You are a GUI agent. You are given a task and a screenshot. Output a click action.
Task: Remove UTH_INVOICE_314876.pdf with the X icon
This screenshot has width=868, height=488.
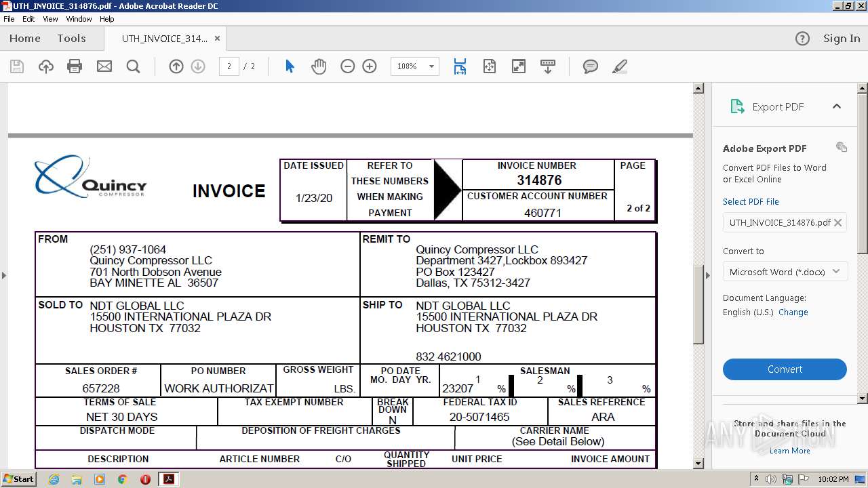tap(838, 222)
